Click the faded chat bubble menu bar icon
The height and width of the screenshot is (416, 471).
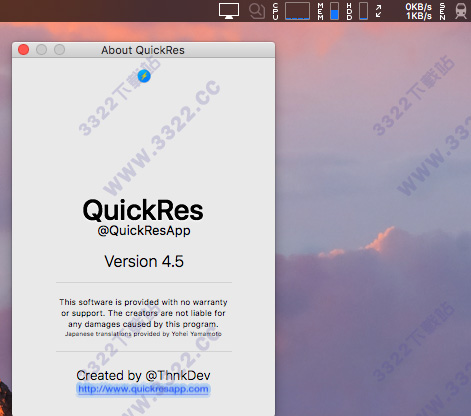[x=257, y=11]
